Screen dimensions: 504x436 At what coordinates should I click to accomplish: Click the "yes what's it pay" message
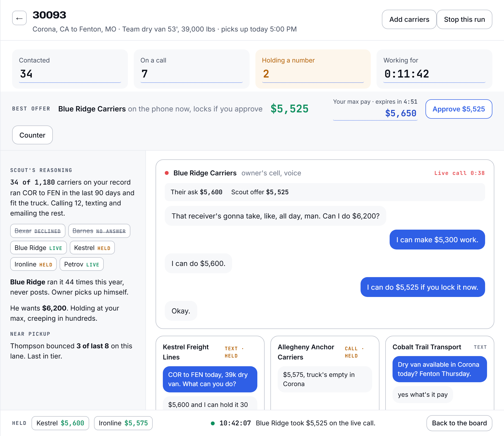[x=423, y=395]
